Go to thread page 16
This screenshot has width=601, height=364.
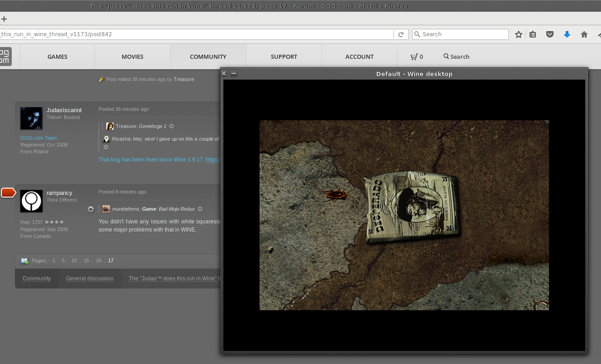click(x=99, y=260)
